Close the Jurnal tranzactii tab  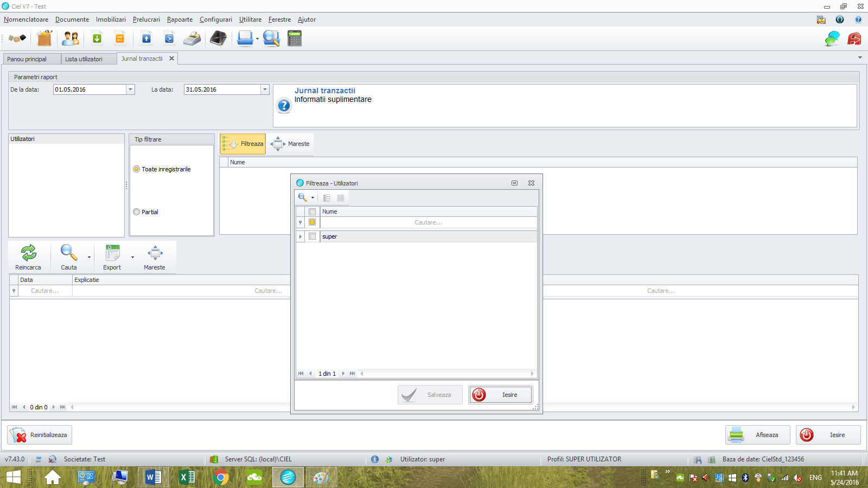[x=171, y=59]
